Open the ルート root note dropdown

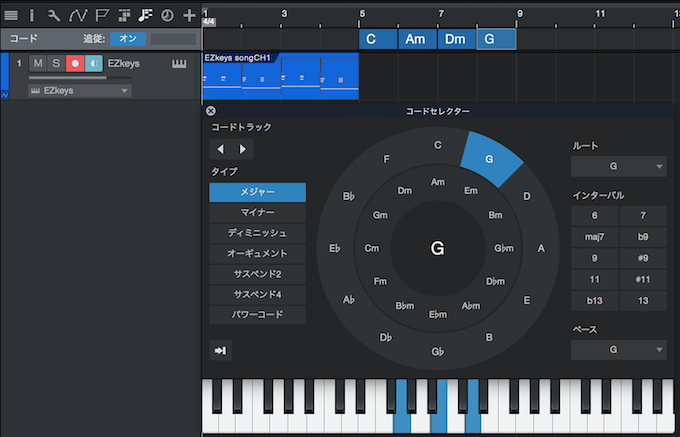[618, 166]
